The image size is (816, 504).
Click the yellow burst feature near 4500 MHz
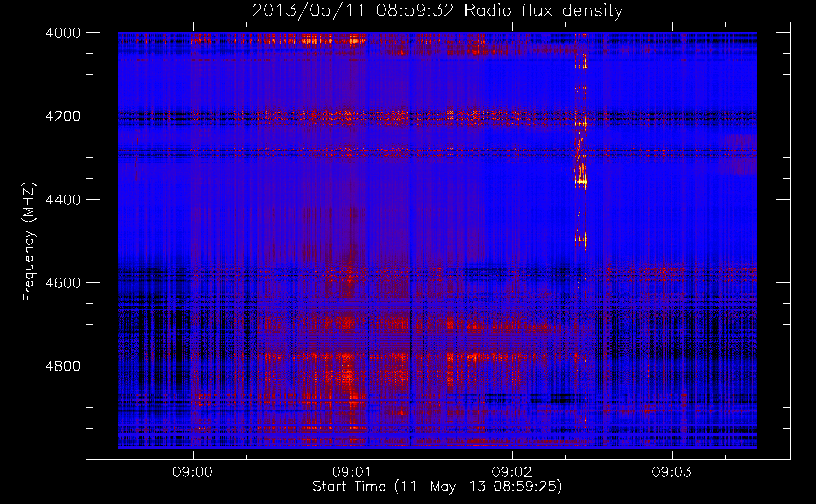point(580,239)
